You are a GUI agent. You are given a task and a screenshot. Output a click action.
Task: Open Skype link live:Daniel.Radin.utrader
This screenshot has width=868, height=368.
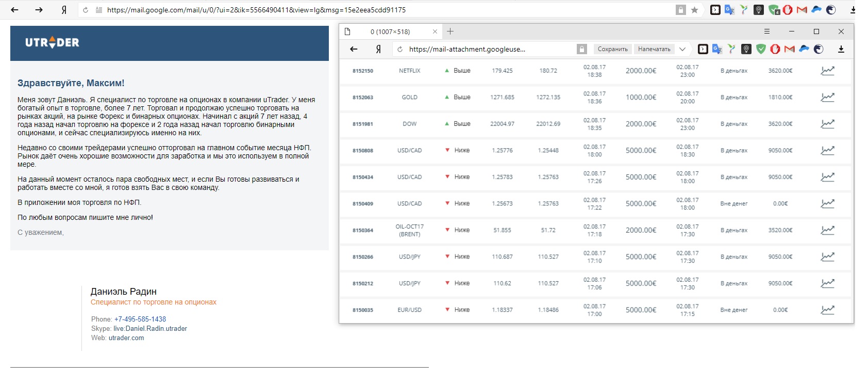[150, 328]
